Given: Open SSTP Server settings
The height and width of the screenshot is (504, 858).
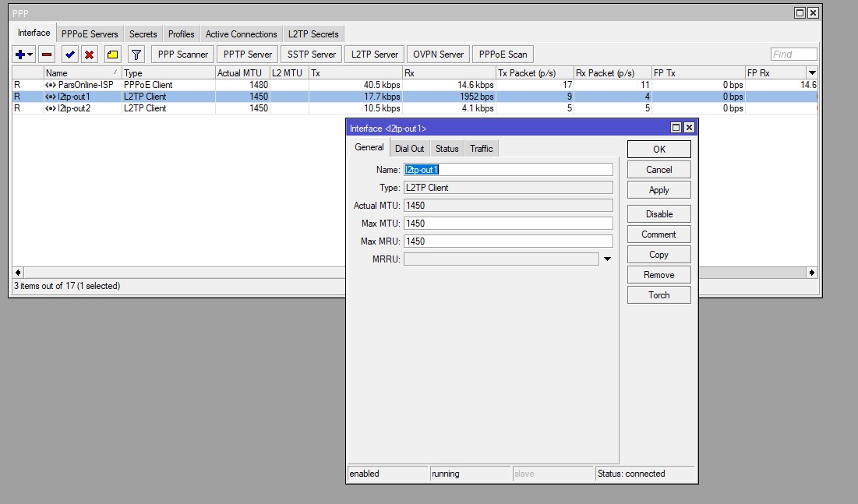Looking at the screenshot, I should [x=312, y=55].
